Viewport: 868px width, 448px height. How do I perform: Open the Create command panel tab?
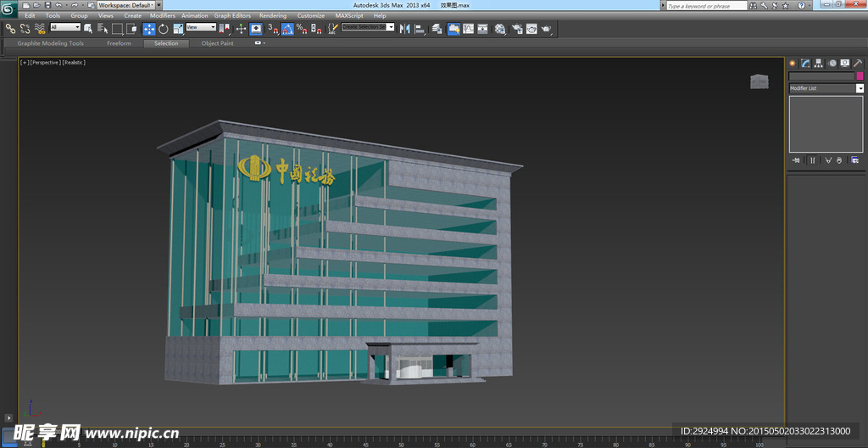click(793, 63)
